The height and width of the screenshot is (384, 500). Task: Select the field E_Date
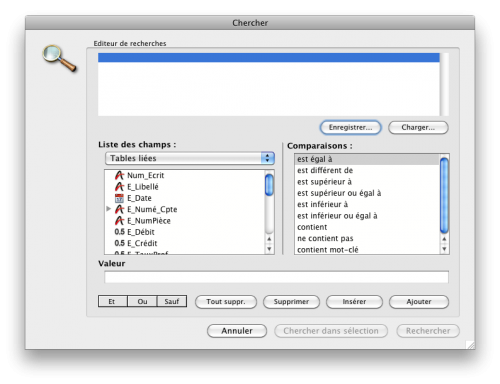139,198
